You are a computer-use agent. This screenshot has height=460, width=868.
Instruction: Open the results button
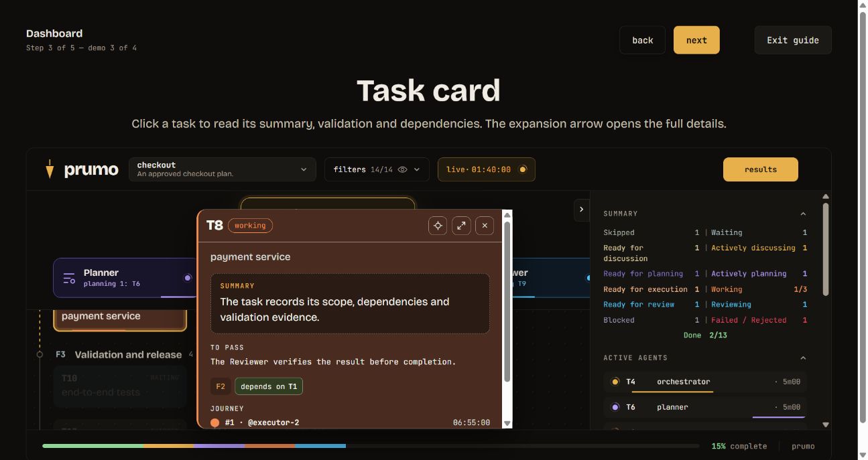point(761,169)
